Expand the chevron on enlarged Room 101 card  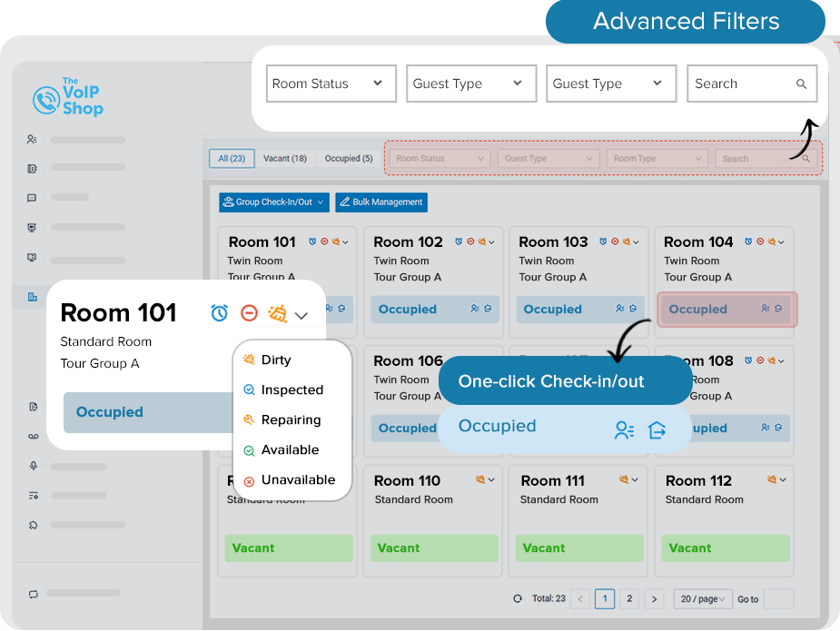click(301, 316)
